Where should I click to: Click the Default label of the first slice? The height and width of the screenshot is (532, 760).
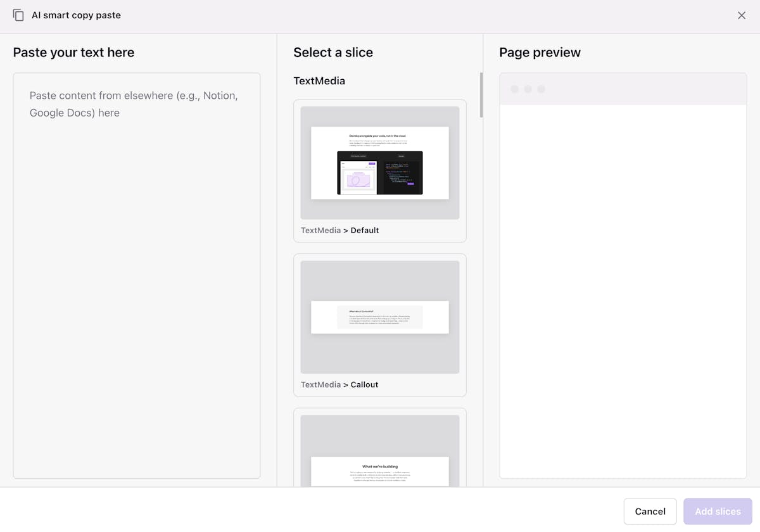365,230
